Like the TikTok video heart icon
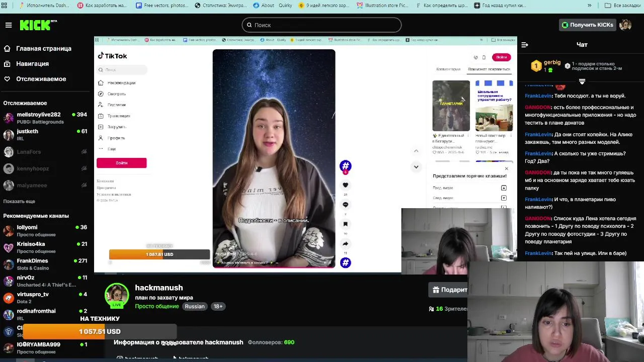The height and width of the screenshot is (362, 644). [x=345, y=185]
